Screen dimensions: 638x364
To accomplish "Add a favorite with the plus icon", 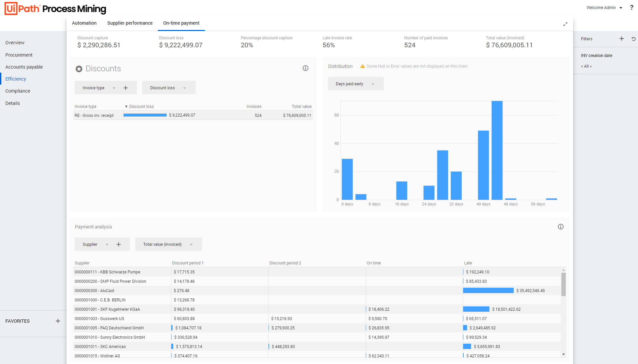I will [x=58, y=321].
